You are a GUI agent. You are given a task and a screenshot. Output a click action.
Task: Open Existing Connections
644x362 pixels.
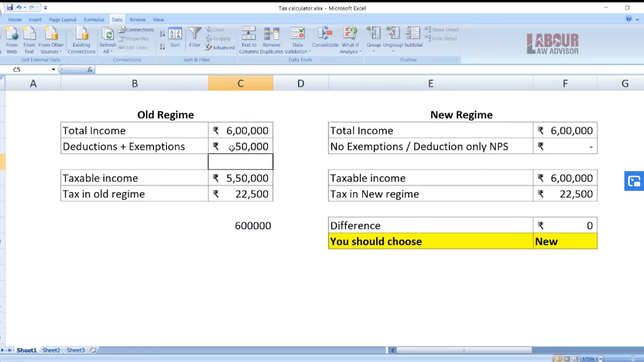(x=82, y=38)
